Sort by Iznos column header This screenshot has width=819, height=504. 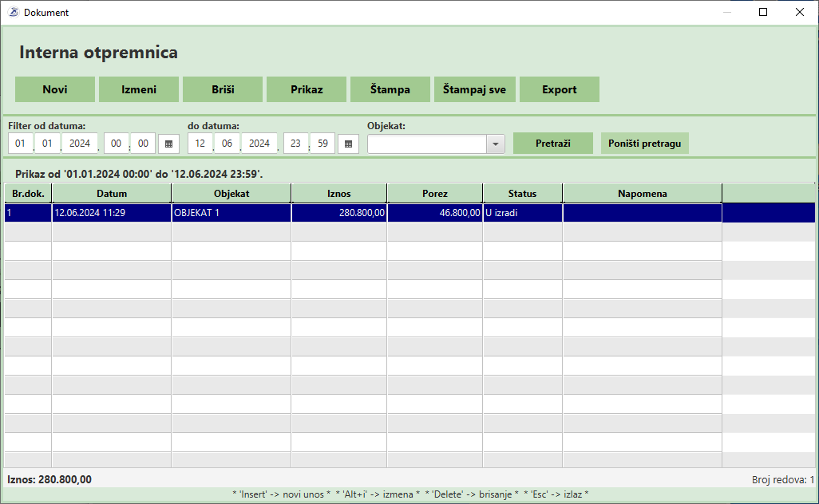[338, 193]
